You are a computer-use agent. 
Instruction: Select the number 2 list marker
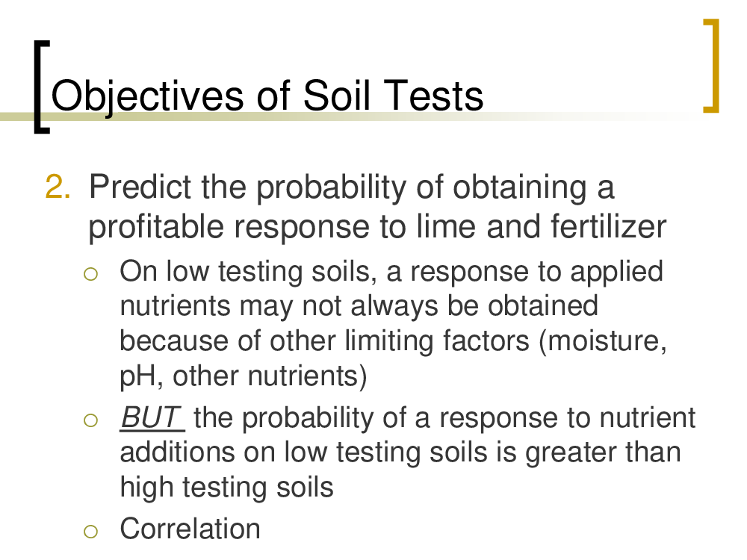tap(58, 187)
